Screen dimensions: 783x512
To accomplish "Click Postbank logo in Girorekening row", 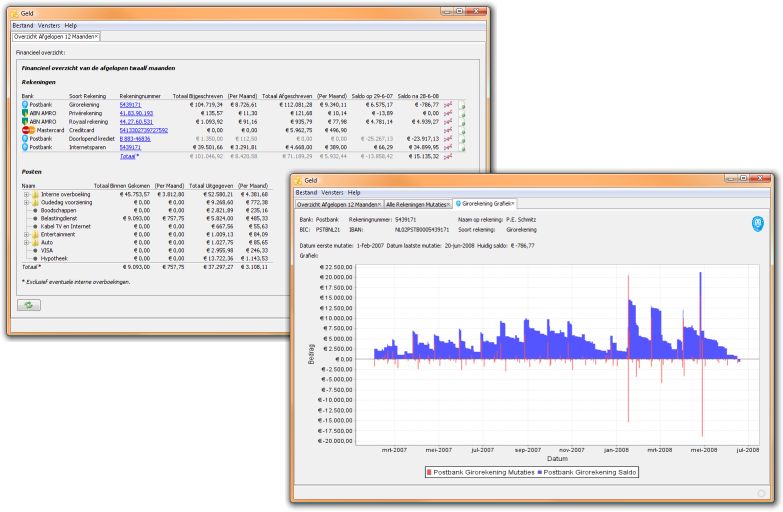I will pyautogui.click(x=25, y=105).
